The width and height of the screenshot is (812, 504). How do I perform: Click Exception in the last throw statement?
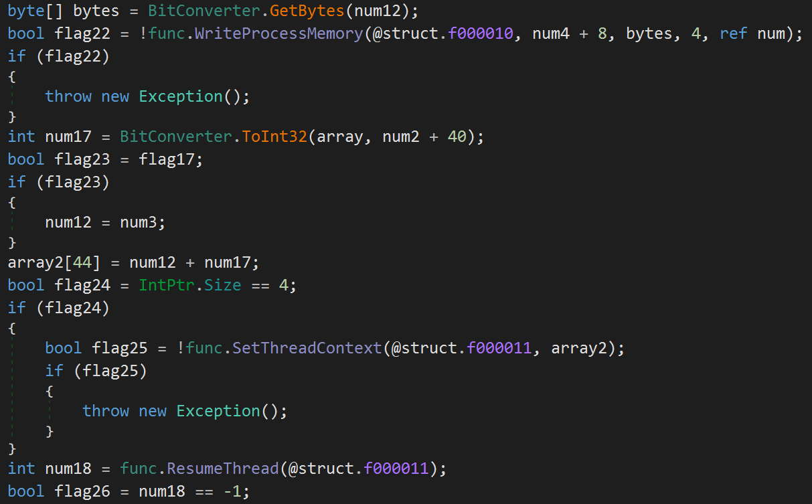tap(218, 411)
